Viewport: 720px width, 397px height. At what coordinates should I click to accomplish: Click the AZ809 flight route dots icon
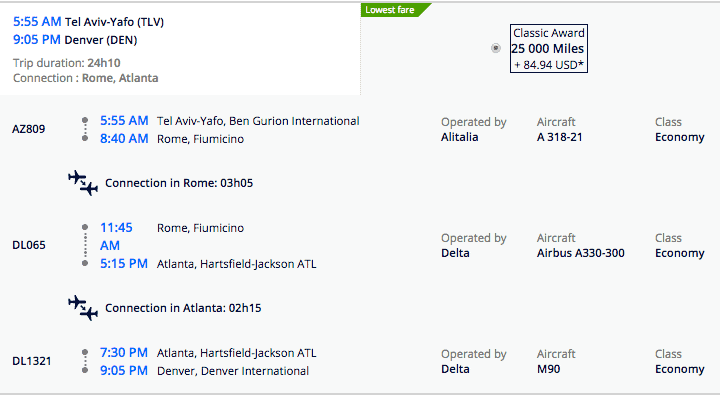85,129
